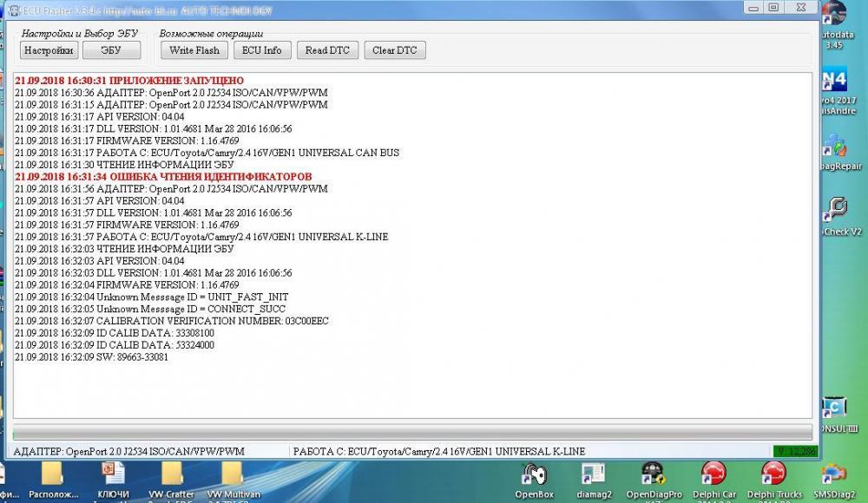Open the Autodata 3.45 shortcut
The image size is (868, 503).
click(x=833, y=16)
